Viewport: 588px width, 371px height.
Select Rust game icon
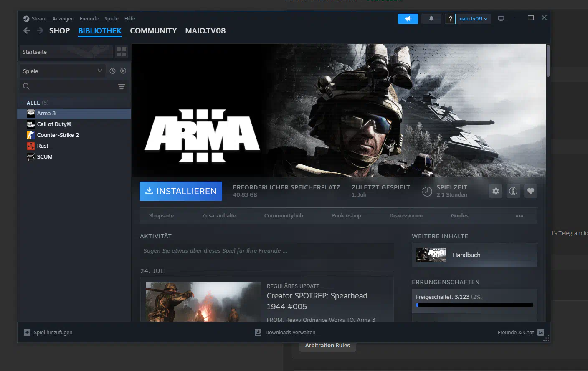[31, 146]
